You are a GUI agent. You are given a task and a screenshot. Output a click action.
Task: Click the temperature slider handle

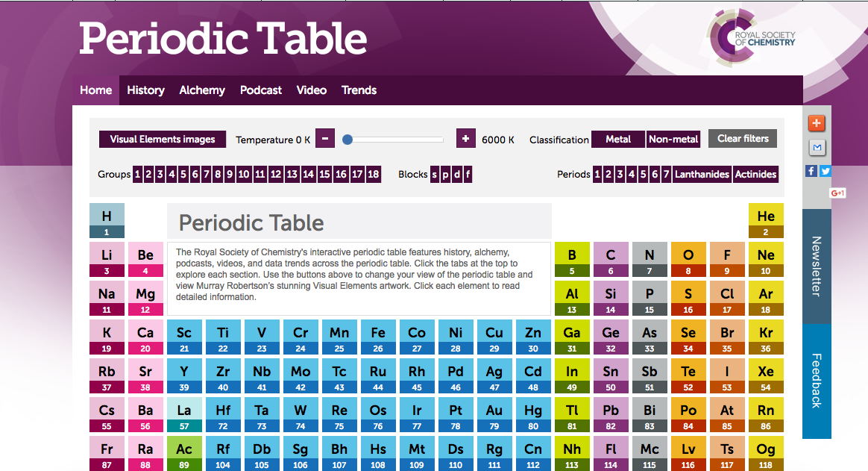pyautogui.click(x=347, y=139)
